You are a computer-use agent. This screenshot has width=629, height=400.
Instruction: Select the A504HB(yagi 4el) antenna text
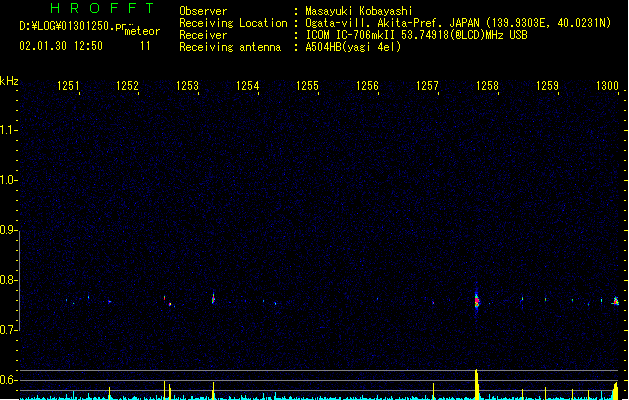353,47
